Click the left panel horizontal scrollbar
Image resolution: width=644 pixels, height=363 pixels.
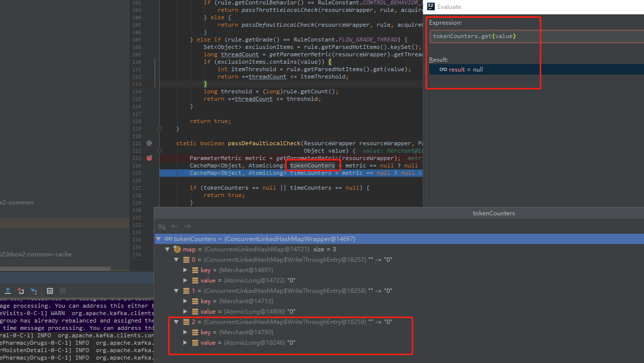coord(55,269)
